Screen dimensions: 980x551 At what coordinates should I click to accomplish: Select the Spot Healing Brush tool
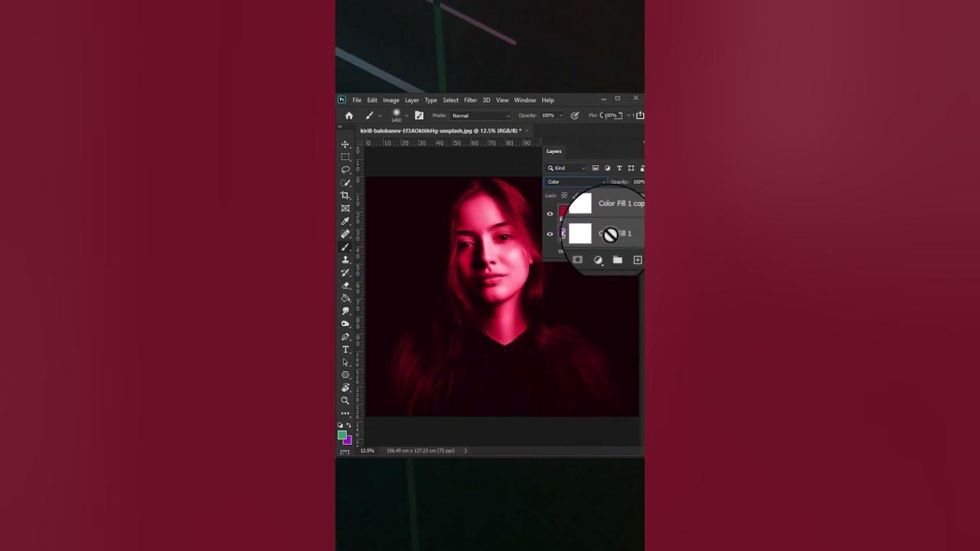345,234
